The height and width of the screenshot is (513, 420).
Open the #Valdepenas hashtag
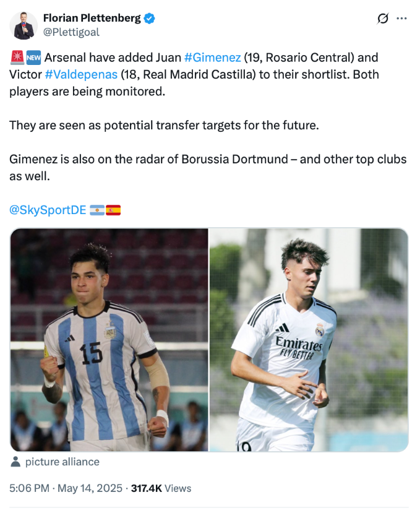(81, 75)
